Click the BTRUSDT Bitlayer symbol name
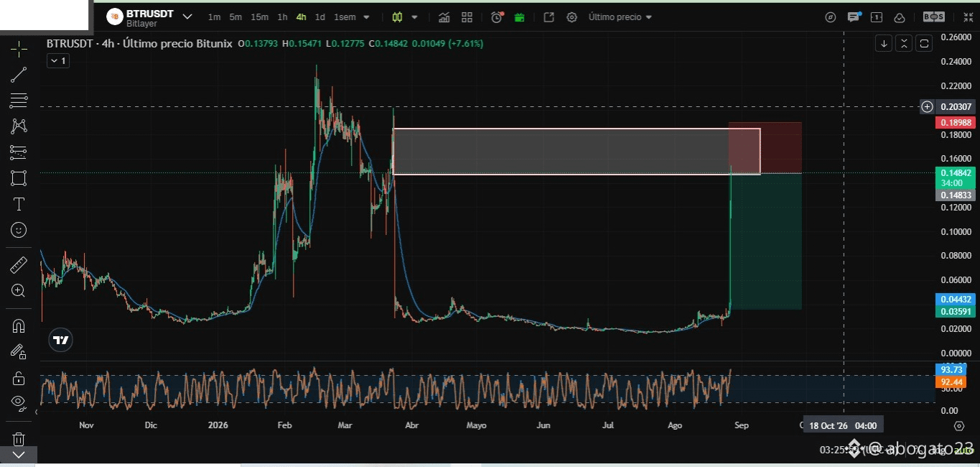The width and height of the screenshot is (980, 467). [149, 18]
